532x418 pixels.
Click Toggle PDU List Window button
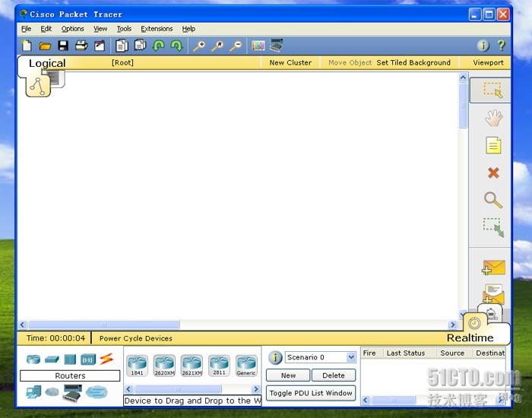(x=311, y=393)
